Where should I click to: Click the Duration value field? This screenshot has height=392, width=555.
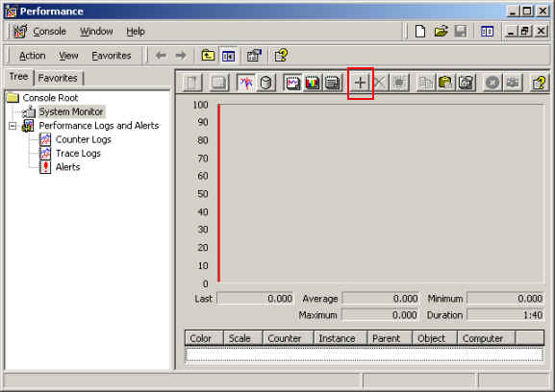tap(505, 315)
